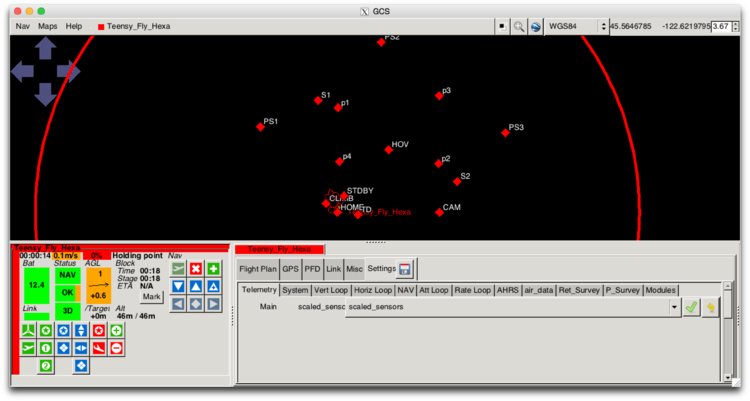Click the green NAV status button
750x401 pixels.
point(67,275)
